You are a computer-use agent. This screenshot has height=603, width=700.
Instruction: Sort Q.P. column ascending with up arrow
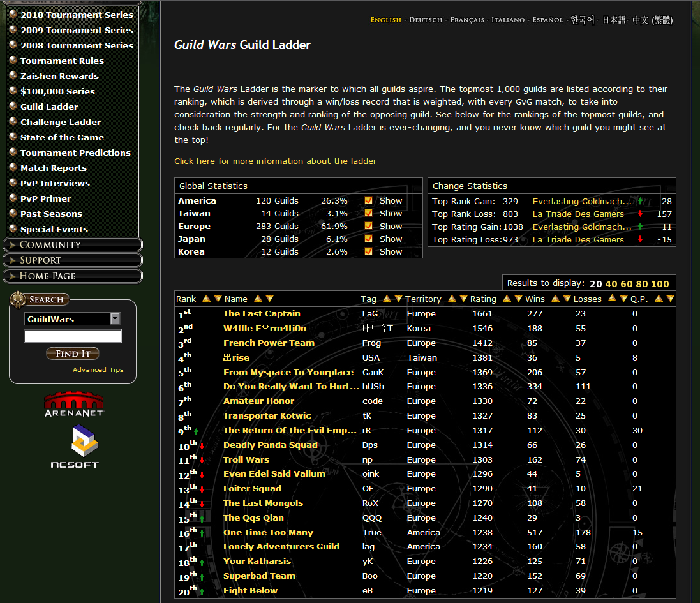[x=659, y=299]
